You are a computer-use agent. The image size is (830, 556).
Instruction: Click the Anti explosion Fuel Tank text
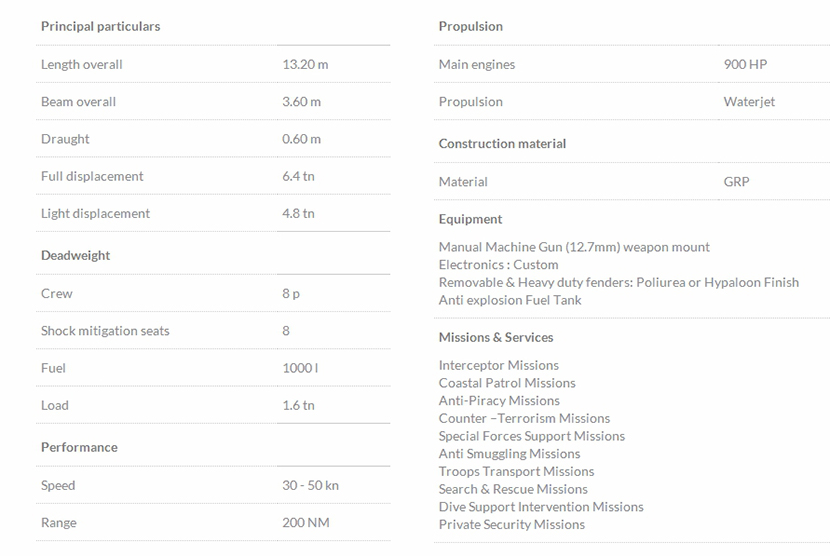(510, 300)
